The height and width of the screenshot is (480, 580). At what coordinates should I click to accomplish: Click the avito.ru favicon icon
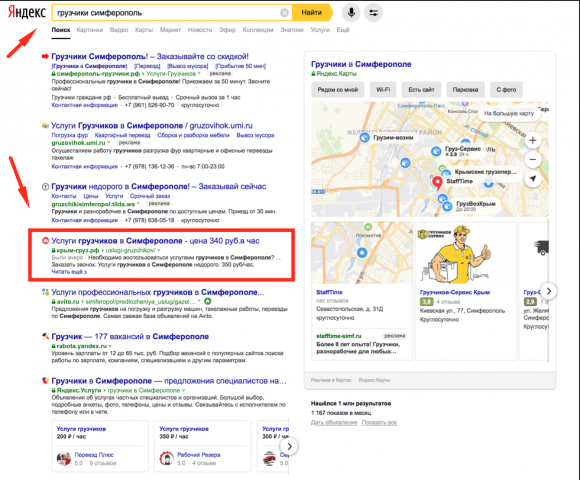(x=45, y=292)
